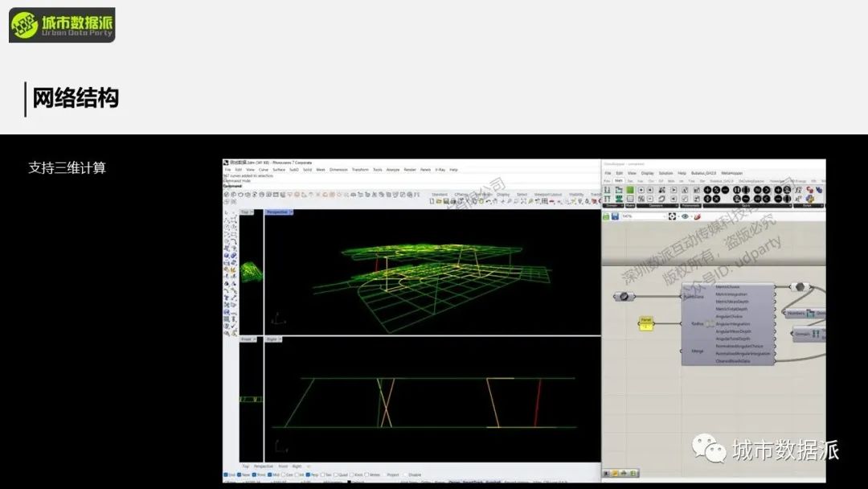Image resolution: width=868 pixels, height=489 pixels.
Task: Expand the Domain panel in Grasshopper ribbon
Action: (x=613, y=205)
